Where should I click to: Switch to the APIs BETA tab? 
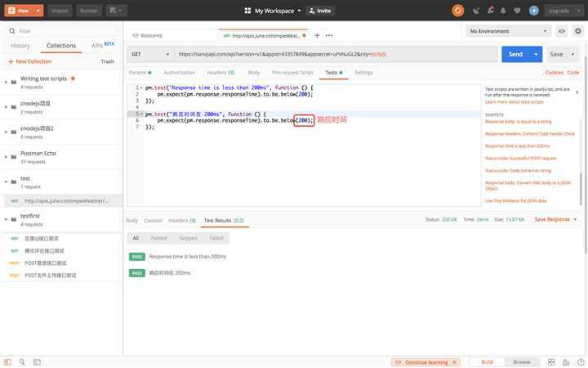pos(103,45)
